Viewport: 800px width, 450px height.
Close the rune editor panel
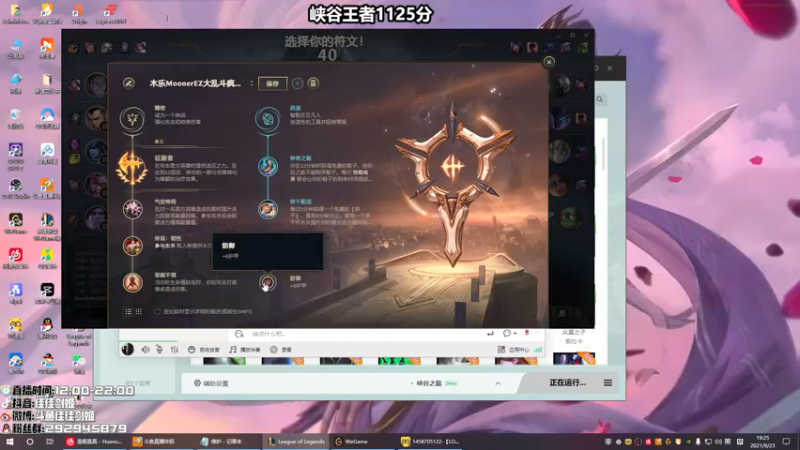point(549,62)
